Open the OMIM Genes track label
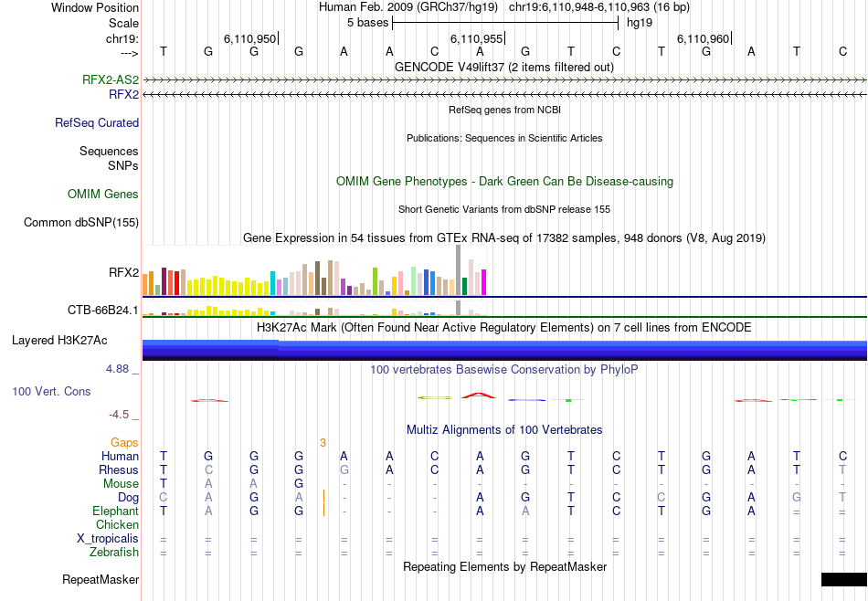 pyautogui.click(x=103, y=195)
